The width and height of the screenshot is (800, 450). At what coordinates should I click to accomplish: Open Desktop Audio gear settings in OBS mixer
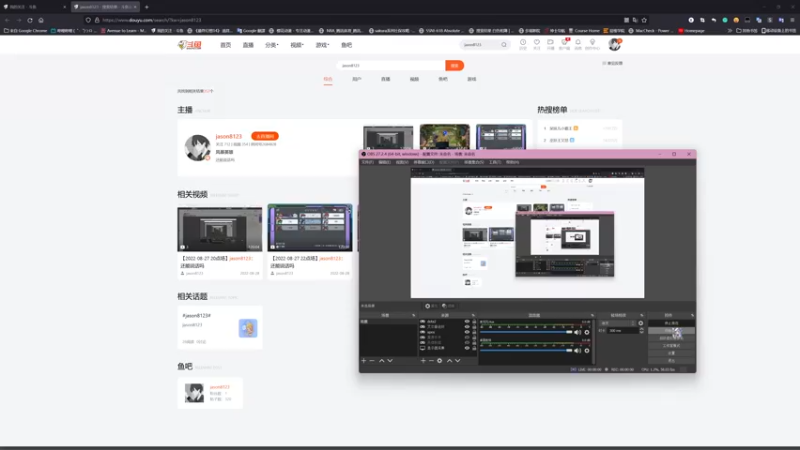pyautogui.click(x=587, y=351)
